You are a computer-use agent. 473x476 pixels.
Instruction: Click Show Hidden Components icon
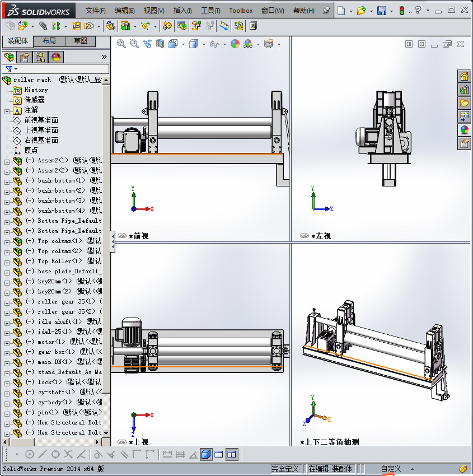point(110,26)
